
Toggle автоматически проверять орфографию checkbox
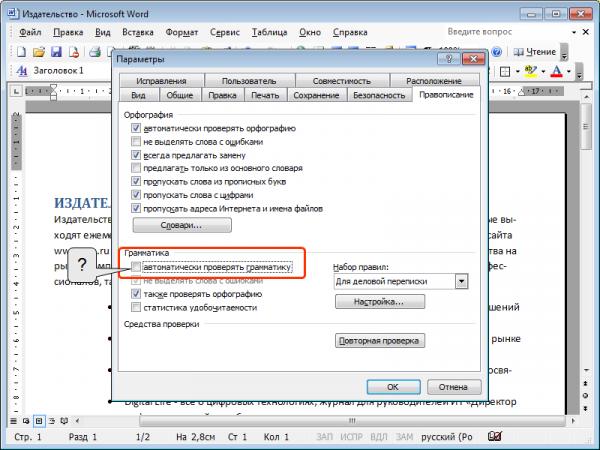pos(136,128)
